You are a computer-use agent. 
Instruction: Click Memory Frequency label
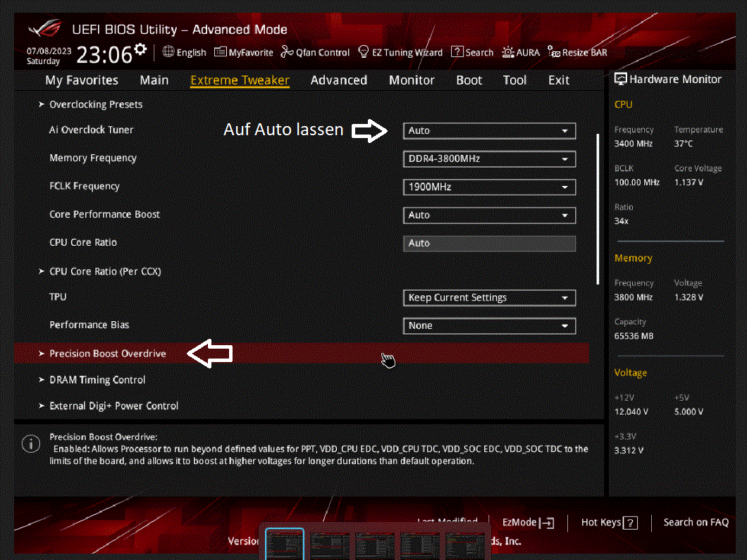(93, 158)
